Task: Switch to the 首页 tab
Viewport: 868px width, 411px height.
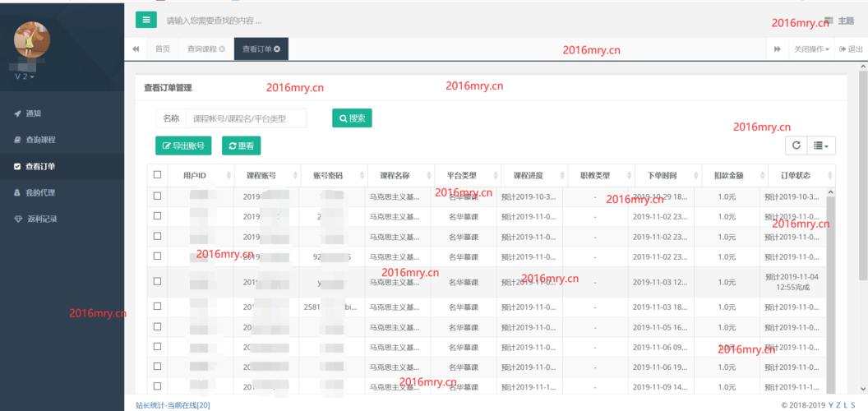Action: (163, 49)
